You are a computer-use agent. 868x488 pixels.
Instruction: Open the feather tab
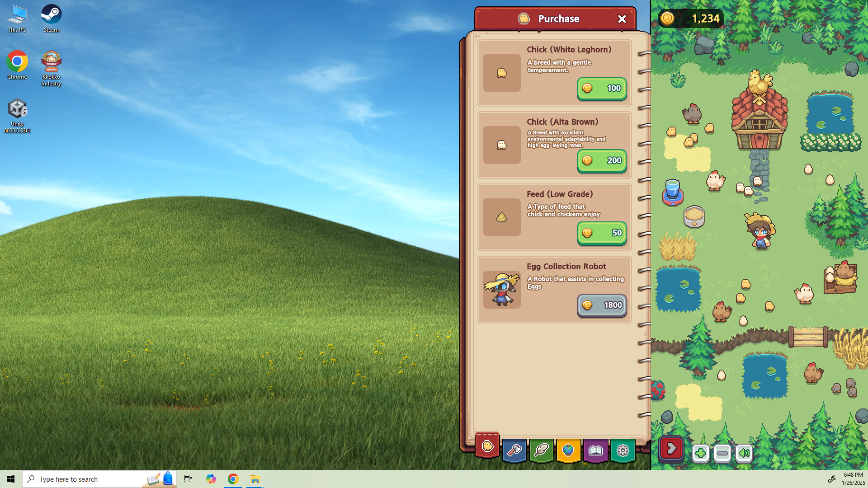542,450
